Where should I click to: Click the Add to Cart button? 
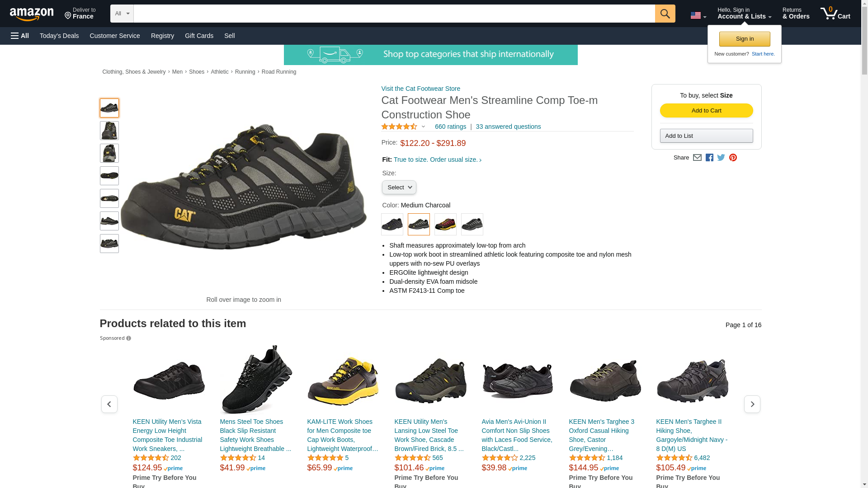[x=706, y=111]
